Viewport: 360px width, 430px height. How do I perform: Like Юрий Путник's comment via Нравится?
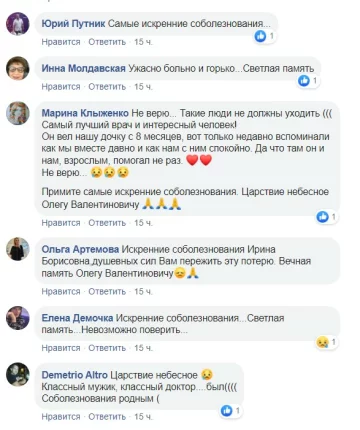point(61,42)
